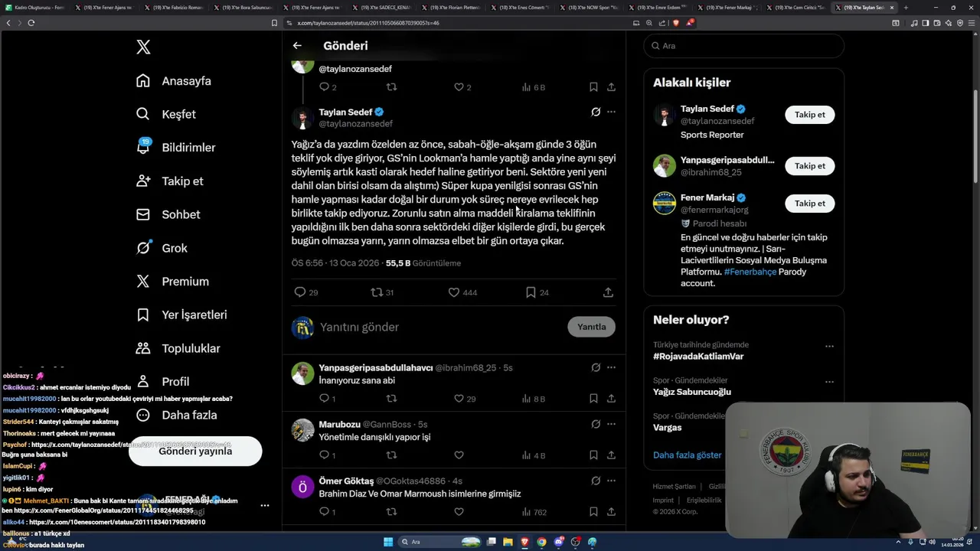Open Sohbet messages
Viewport: 980px width, 551px height.
tap(168, 214)
